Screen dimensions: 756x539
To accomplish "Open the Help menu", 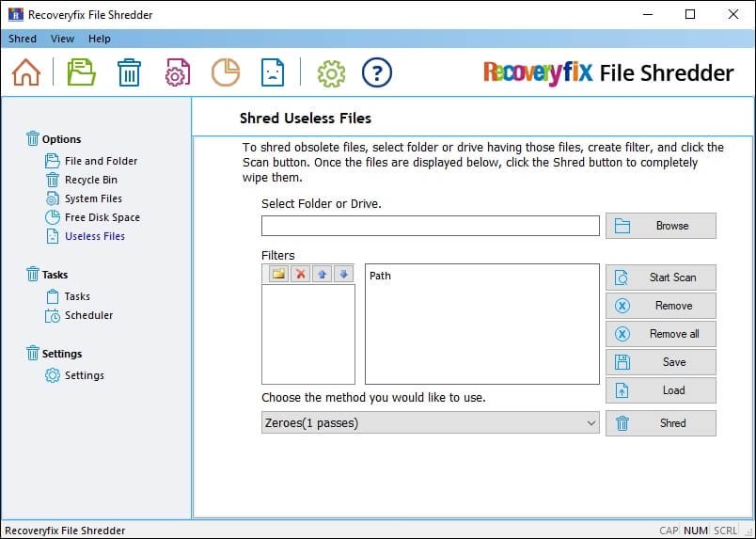I will (x=100, y=39).
